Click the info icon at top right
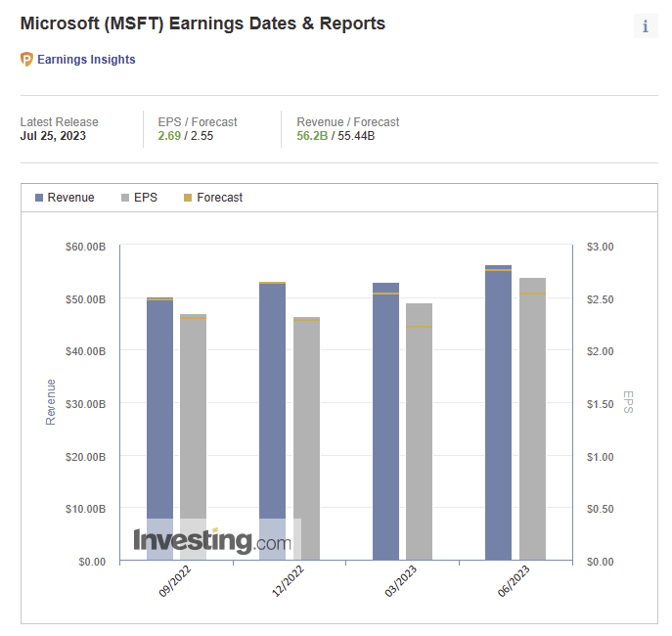The image size is (672, 636). coord(646,26)
